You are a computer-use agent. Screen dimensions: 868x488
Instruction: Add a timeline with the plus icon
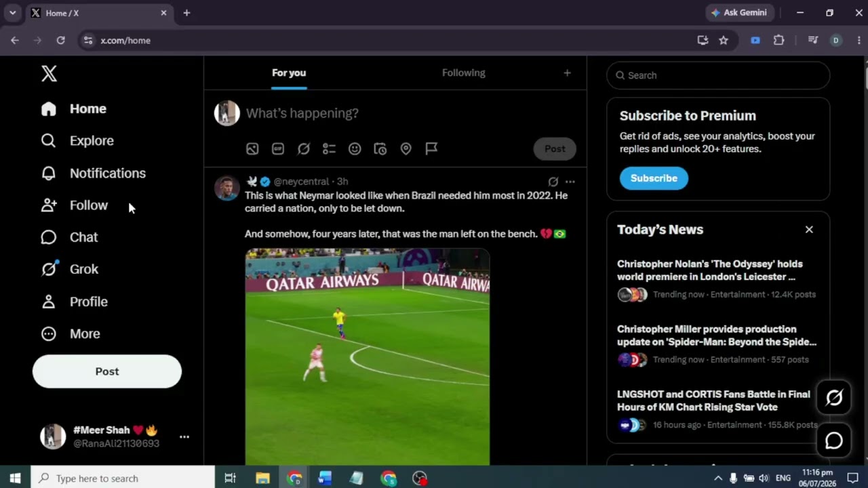pos(567,73)
